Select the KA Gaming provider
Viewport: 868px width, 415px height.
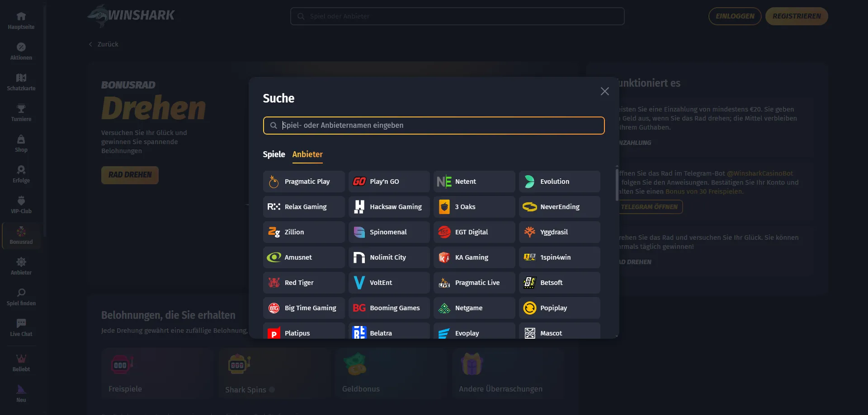[x=474, y=257]
